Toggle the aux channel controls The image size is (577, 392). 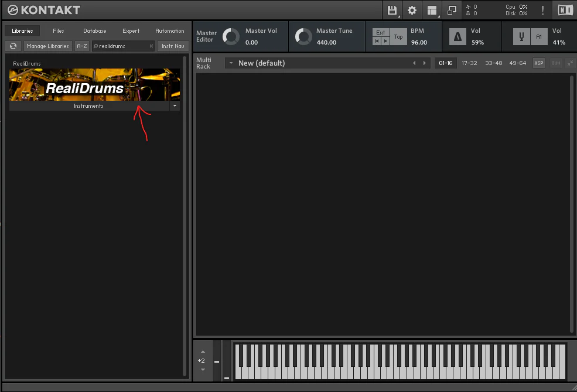point(556,63)
